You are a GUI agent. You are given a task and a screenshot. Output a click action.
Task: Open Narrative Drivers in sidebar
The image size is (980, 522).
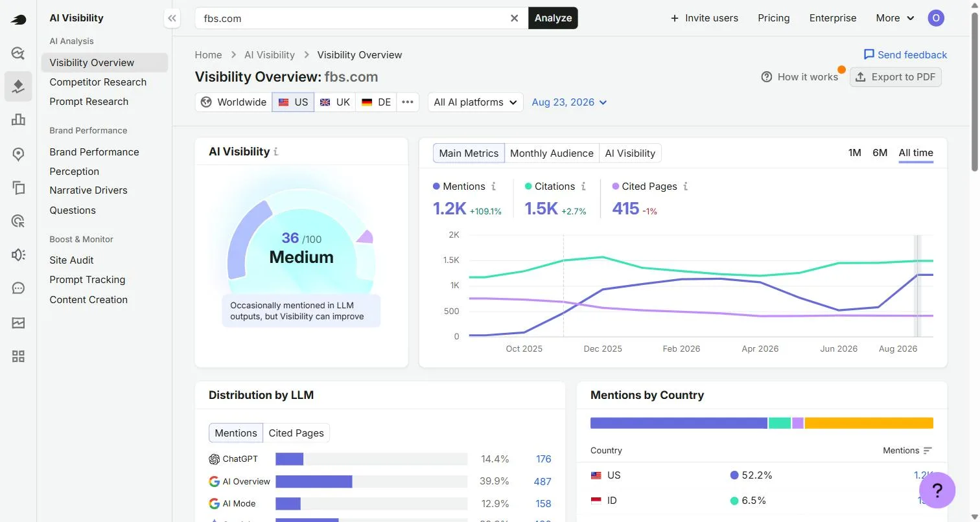tap(88, 190)
